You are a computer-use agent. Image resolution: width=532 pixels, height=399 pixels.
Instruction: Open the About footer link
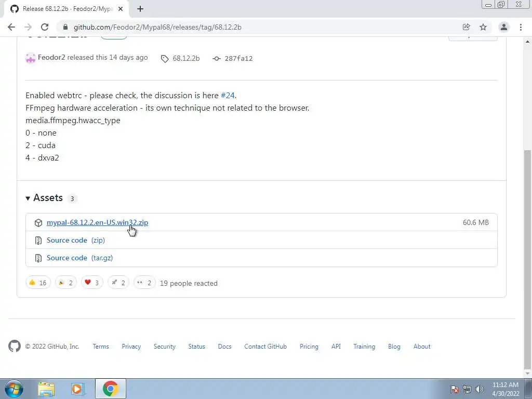422,347
